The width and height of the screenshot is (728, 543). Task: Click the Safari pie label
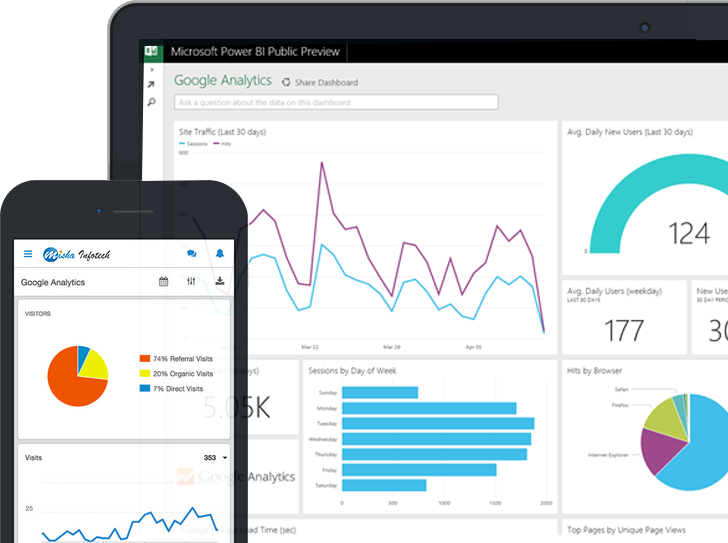point(621,389)
